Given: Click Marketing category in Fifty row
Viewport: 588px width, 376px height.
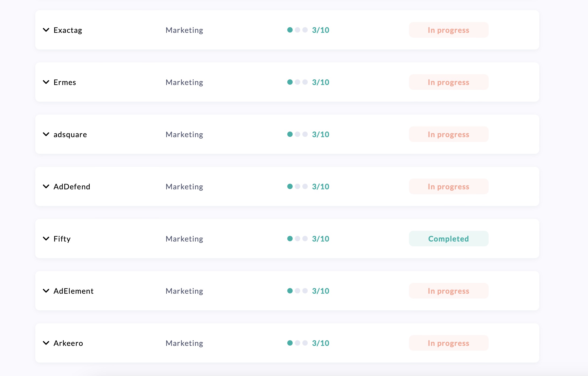Looking at the screenshot, I should point(184,239).
